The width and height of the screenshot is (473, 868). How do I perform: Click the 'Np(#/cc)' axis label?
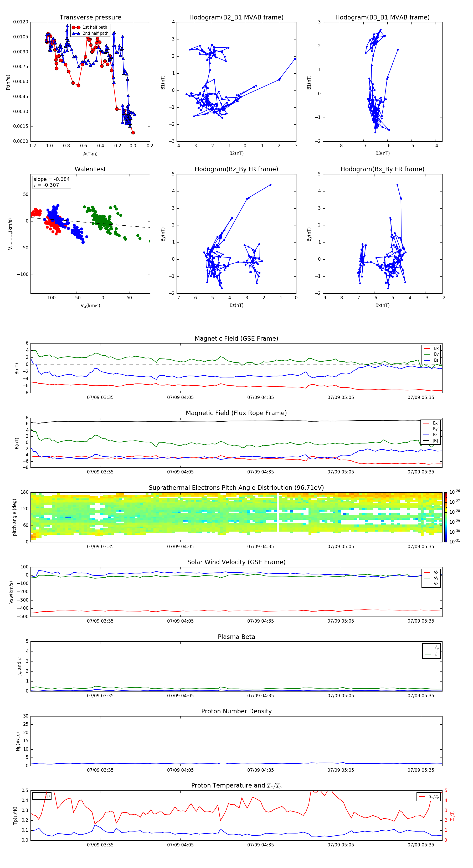18,741
